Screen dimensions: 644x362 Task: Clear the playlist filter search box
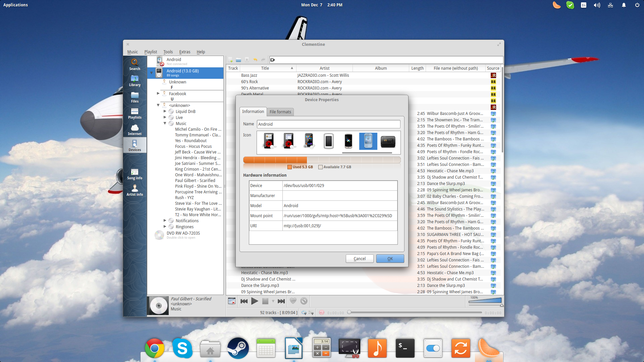273,60
